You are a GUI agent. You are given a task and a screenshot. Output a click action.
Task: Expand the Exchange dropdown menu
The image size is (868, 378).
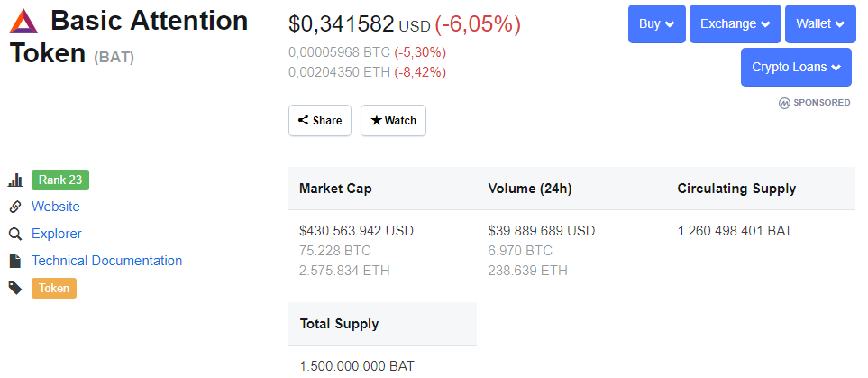point(736,23)
